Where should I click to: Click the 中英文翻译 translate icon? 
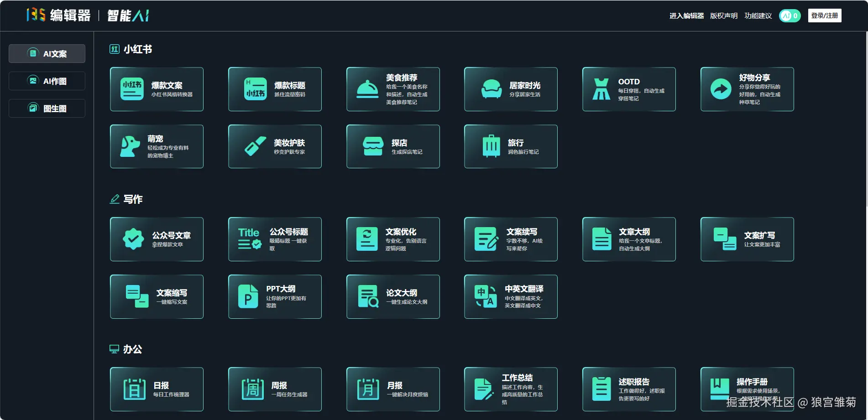(x=486, y=296)
